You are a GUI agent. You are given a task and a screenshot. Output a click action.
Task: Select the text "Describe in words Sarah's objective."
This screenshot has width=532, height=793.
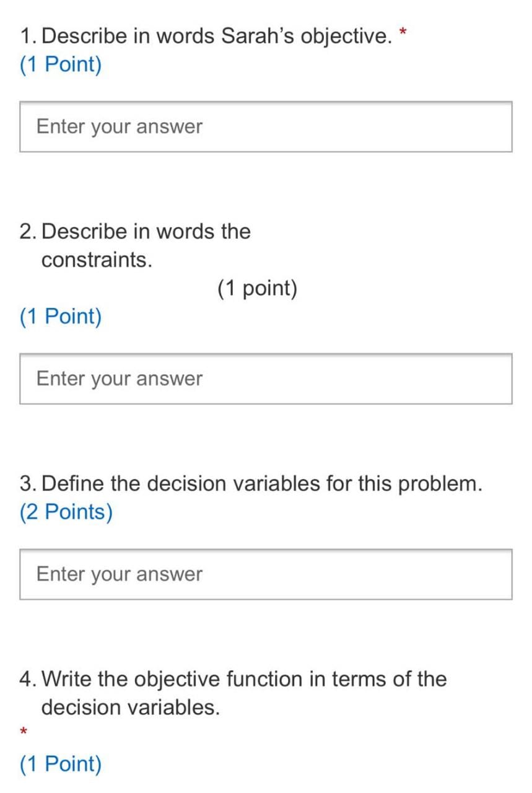[217, 37]
